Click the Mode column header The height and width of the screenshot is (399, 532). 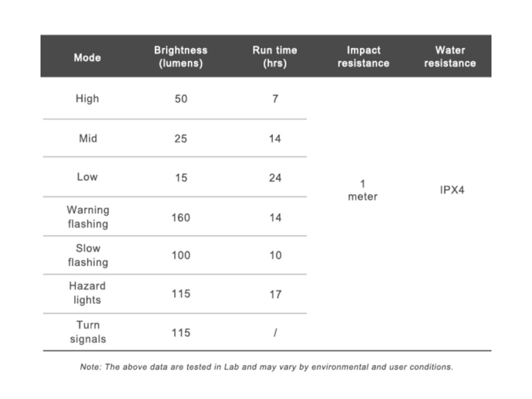[87, 57]
